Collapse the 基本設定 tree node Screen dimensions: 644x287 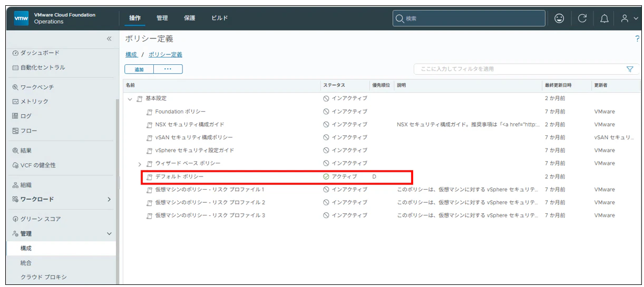[130, 98]
